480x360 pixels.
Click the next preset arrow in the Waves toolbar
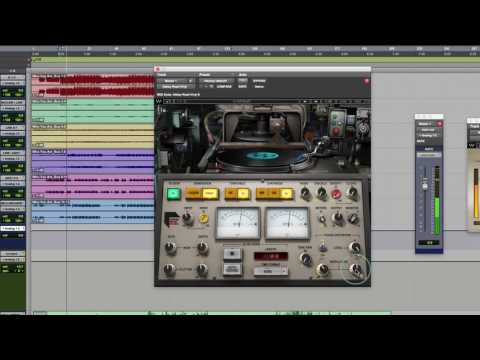[317, 101]
